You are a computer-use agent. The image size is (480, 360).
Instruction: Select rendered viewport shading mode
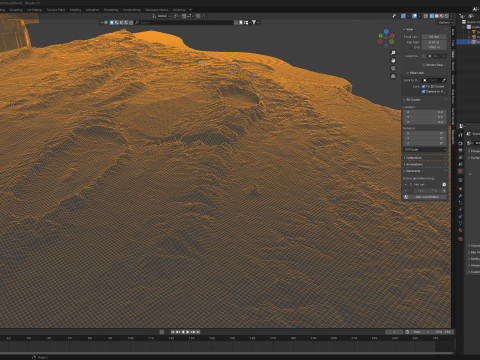coord(447,16)
